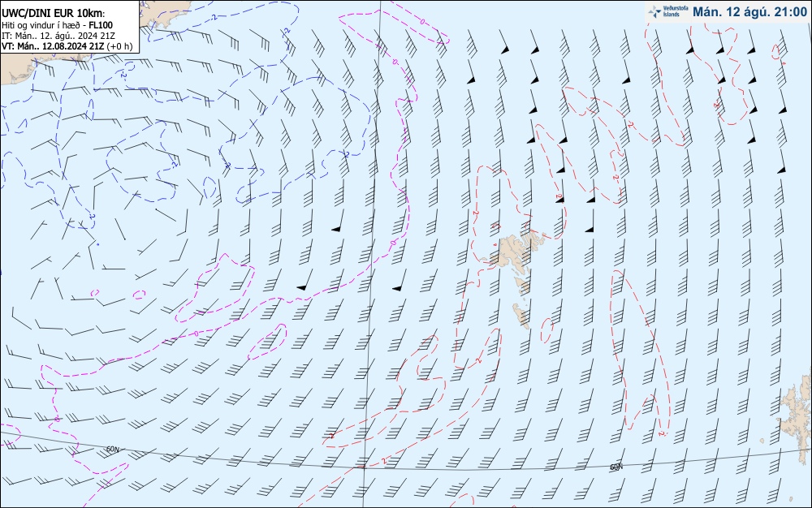Select the 'UWC/DINI EUR 10km' title text
The height and width of the screenshot is (508, 812).
coord(53,14)
